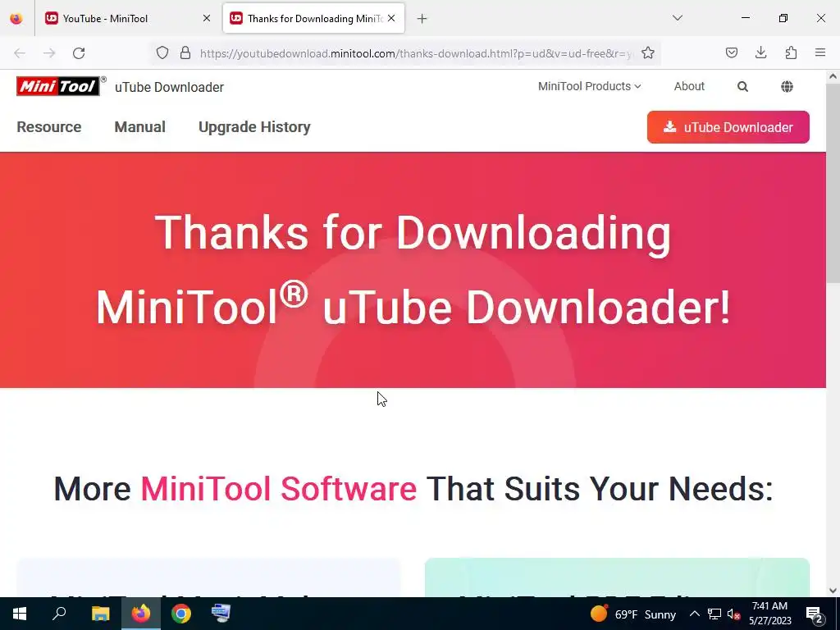840x630 pixels.
Task: Click the red uTube Downloader download button
Action: coord(728,127)
